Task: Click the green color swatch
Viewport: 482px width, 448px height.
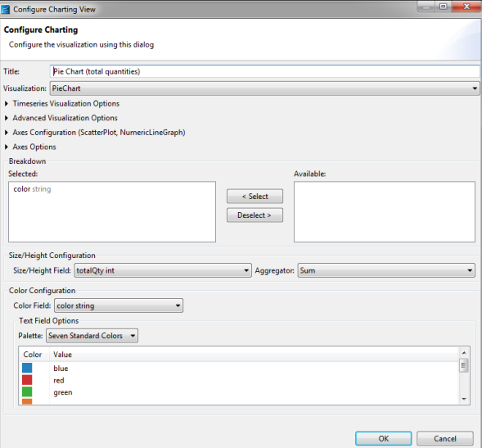Action: tap(27, 392)
